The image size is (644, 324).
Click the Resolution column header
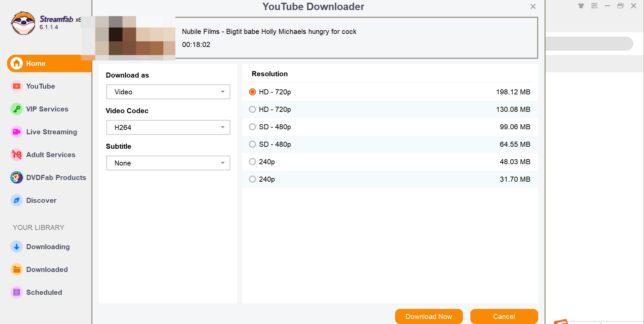pos(270,74)
